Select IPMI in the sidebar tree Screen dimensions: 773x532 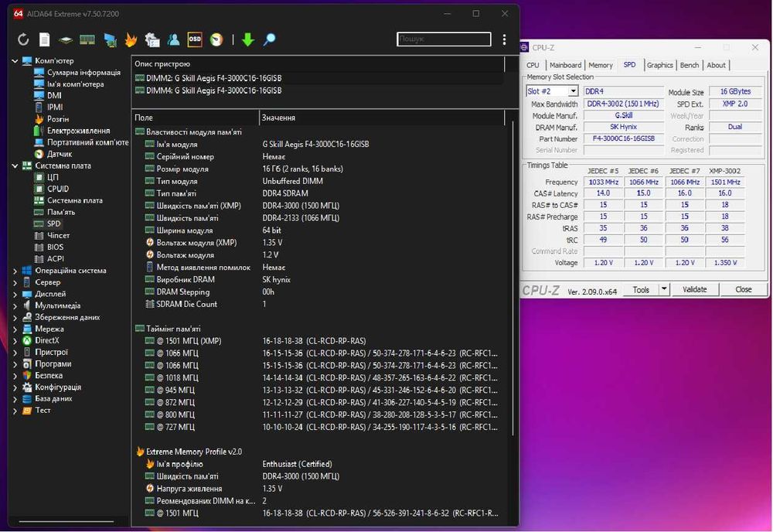click(55, 107)
